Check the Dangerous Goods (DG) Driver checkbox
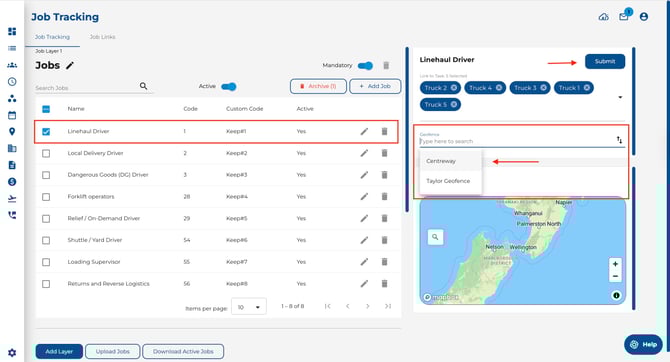 coord(46,175)
